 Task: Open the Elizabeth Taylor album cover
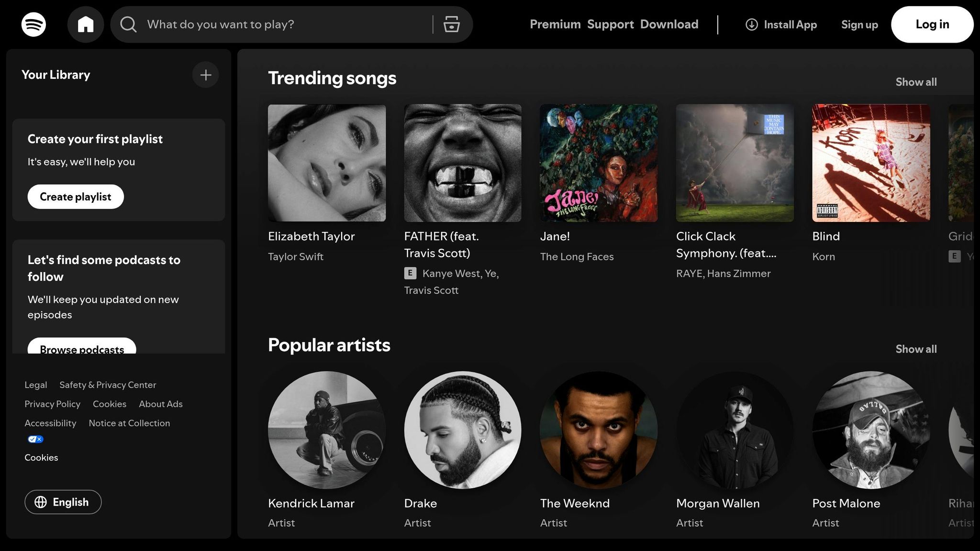tap(327, 163)
